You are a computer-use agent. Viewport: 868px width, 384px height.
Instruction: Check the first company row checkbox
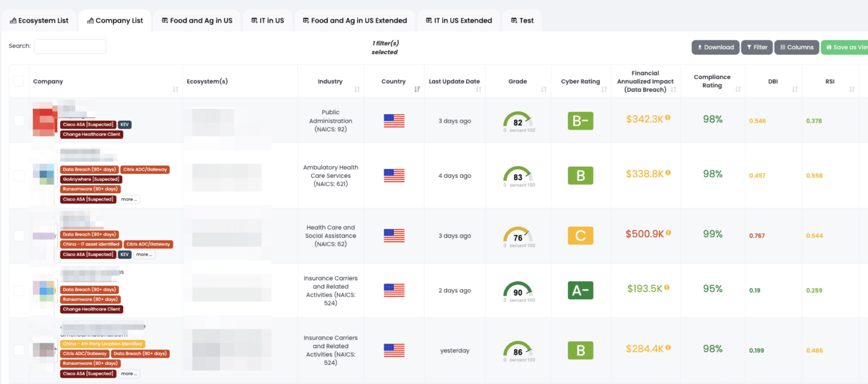[x=19, y=121]
